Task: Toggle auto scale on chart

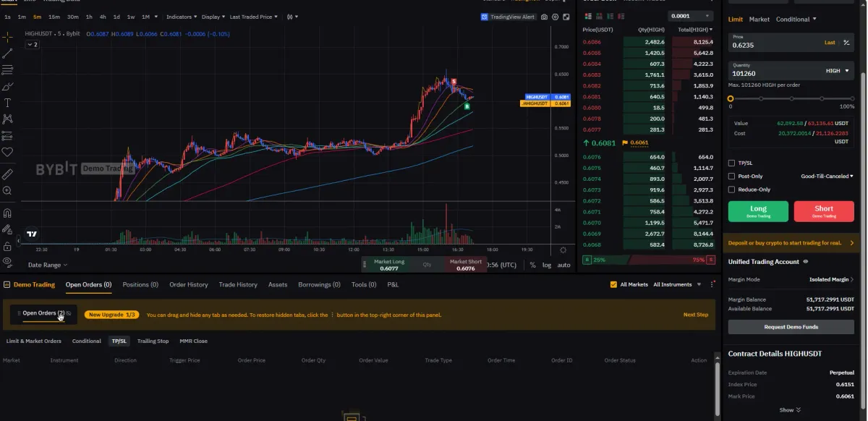Action: (563, 265)
